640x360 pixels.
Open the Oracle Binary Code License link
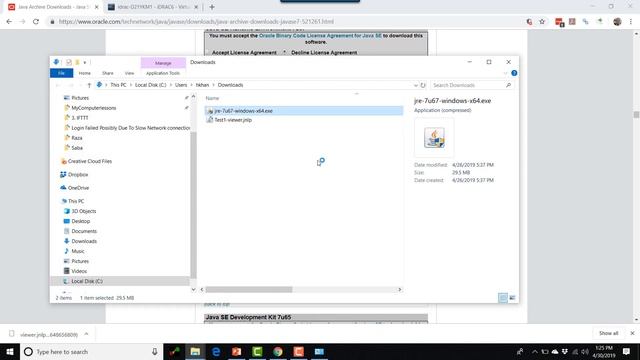[x=320, y=36]
